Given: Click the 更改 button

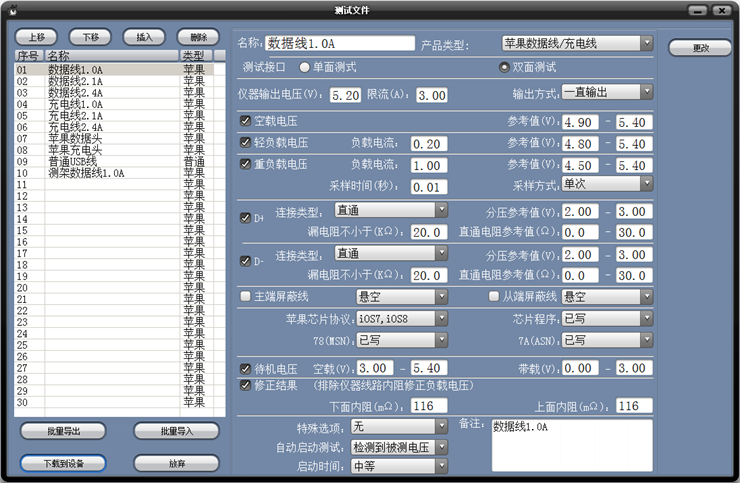Looking at the screenshot, I should 700,48.
